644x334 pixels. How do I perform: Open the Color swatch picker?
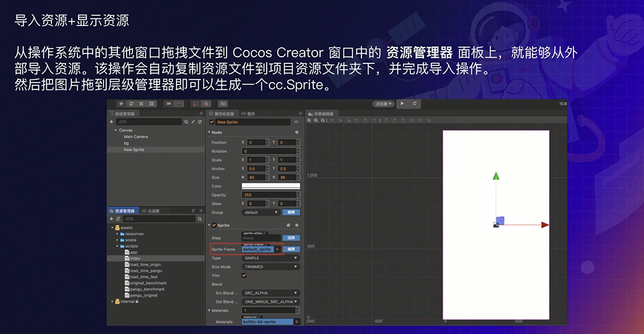271,186
